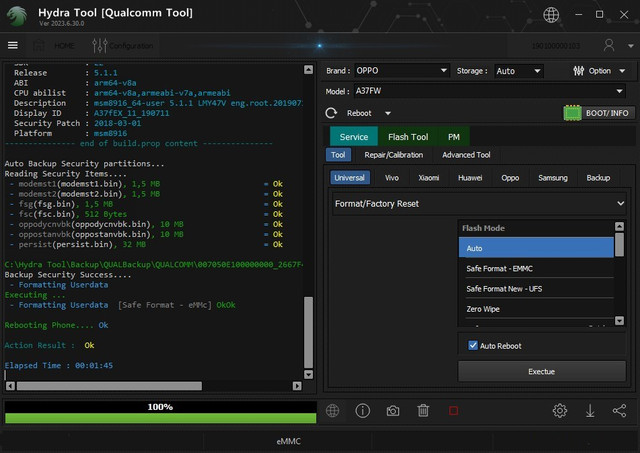Click the Reboot refresh icon

click(x=331, y=113)
